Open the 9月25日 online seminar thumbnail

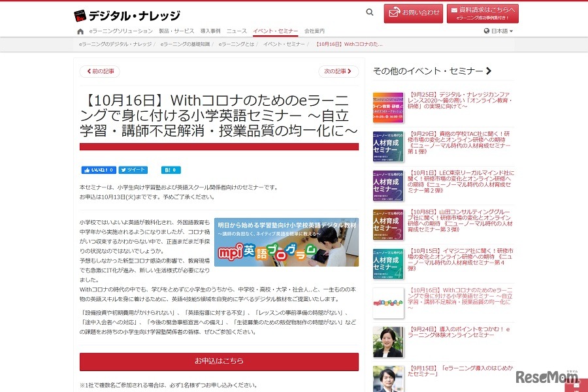pos(387,106)
